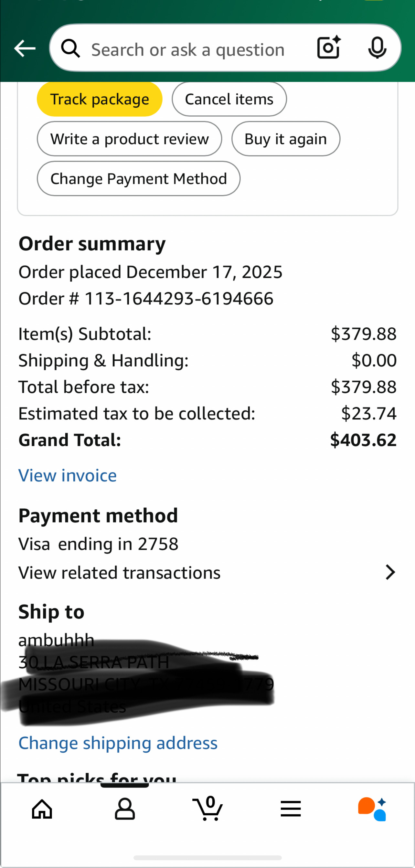Viewport: 415px width, 868px height.
Task: Tap the search magnifier icon
Action: 70,48
